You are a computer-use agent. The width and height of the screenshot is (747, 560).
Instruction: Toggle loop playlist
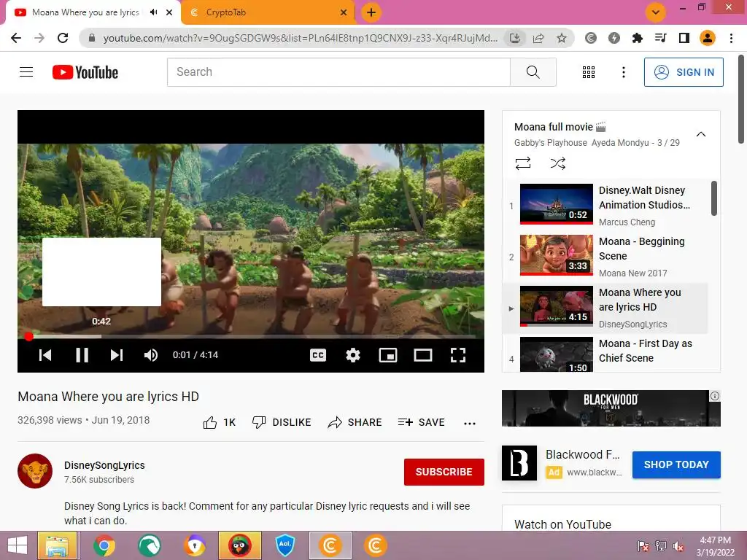click(522, 164)
